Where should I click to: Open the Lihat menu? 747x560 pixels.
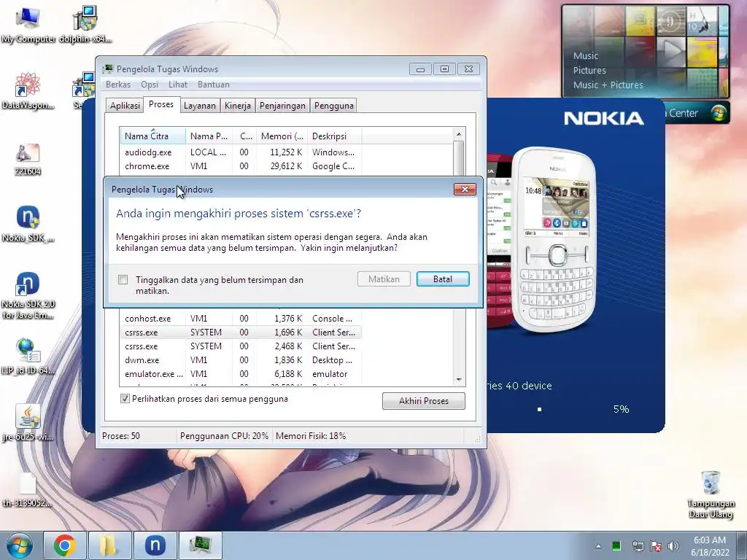(x=178, y=85)
